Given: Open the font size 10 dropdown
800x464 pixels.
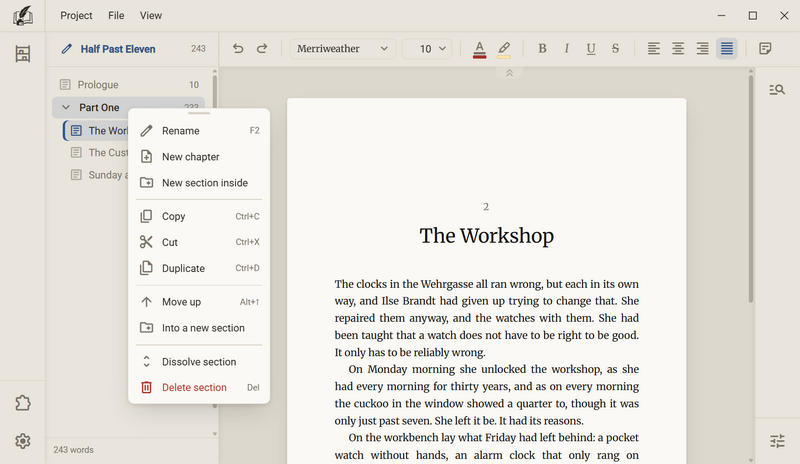Looking at the screenshot, I should pos(427,48).
